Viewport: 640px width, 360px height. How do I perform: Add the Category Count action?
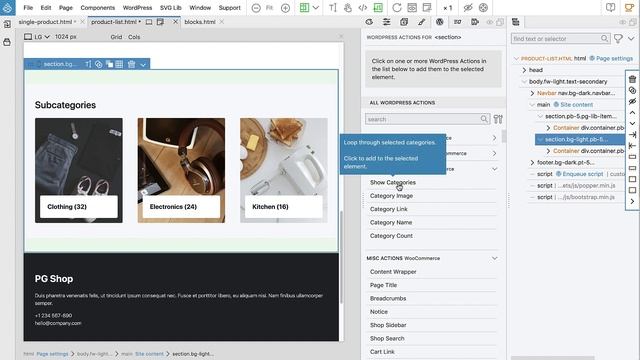[391, 236]
